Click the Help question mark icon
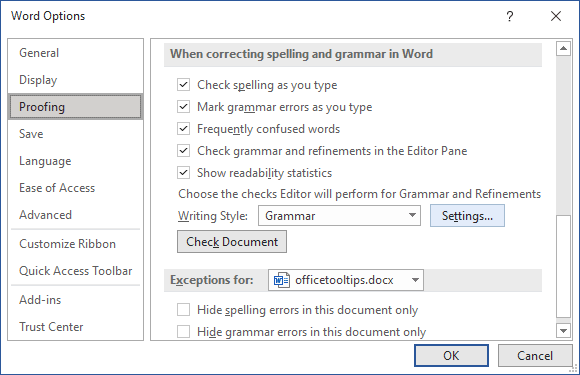This screenshot has height=375, width=580. click(510, 16)
